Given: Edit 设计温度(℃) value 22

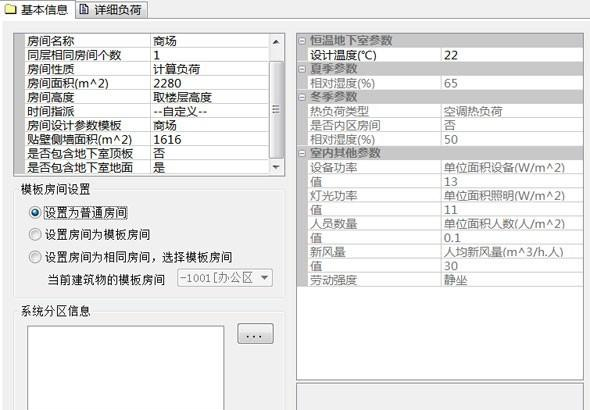Looking at the screenshot, I should [x=512, y=55].
